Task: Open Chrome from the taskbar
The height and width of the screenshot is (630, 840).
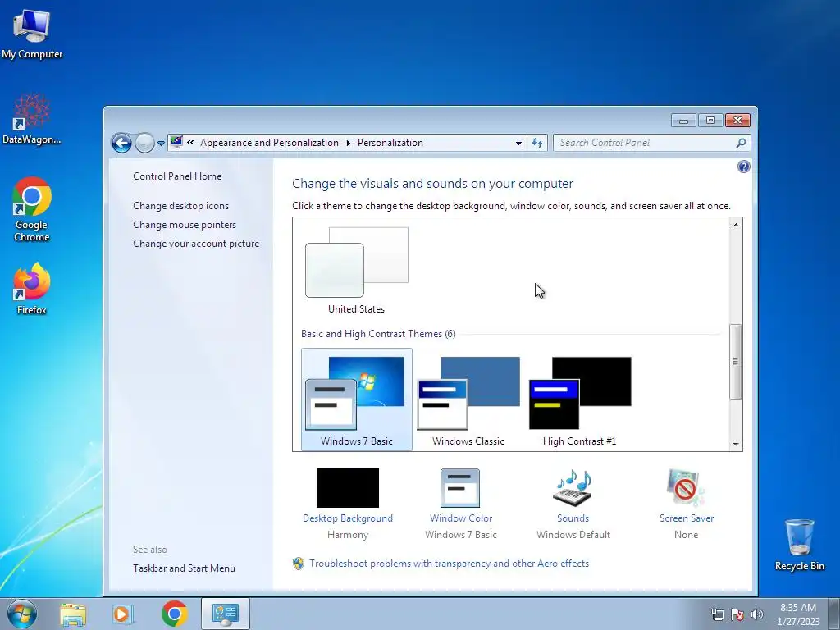Action: (x=174, y=614)
